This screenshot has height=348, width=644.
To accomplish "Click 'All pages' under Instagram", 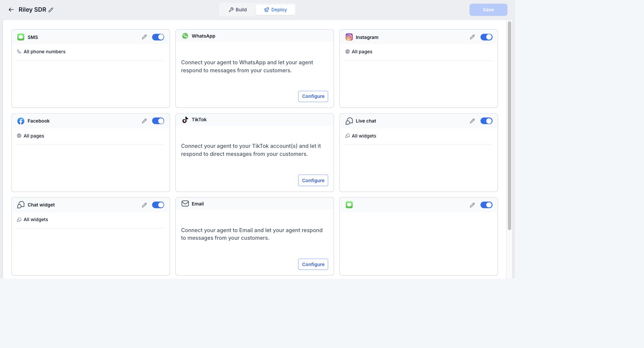I will [x=362, y=52].
